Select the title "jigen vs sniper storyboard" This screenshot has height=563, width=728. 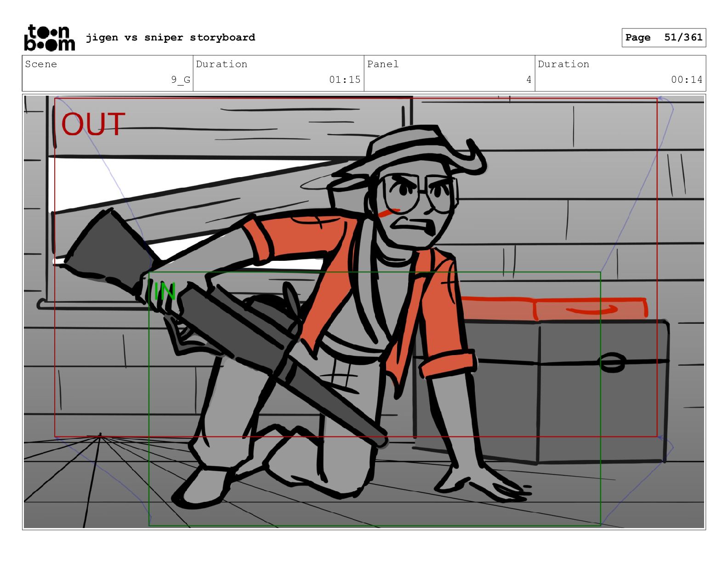click(x=171, y=37)
